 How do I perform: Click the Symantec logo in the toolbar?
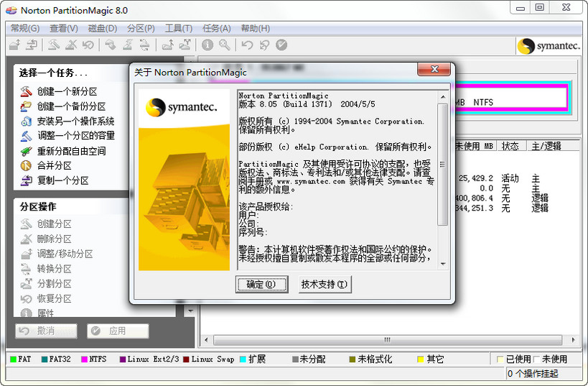(549, 45)
